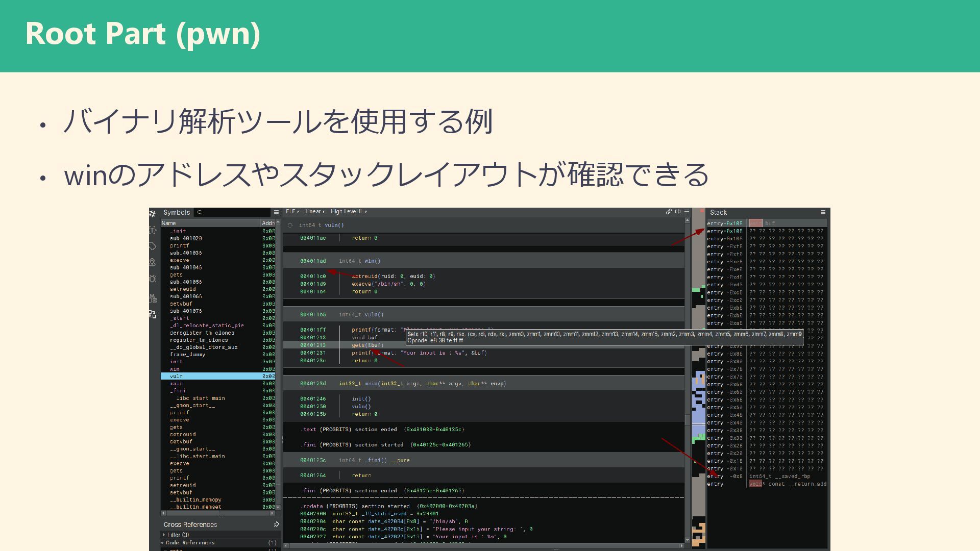Viewport: 980px width, 551px height.
Task: Open the Symbols sidebar icon
Action: click(x=152, y=213)
